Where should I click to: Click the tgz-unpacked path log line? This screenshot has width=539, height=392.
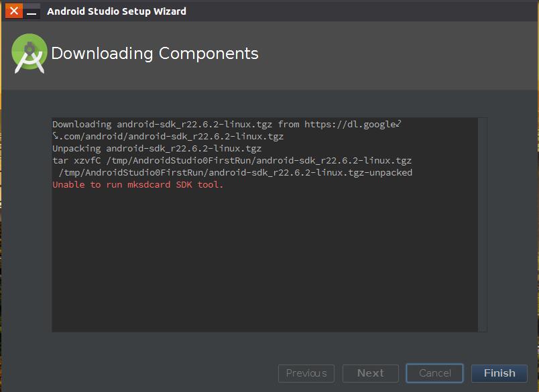[235, 172]
